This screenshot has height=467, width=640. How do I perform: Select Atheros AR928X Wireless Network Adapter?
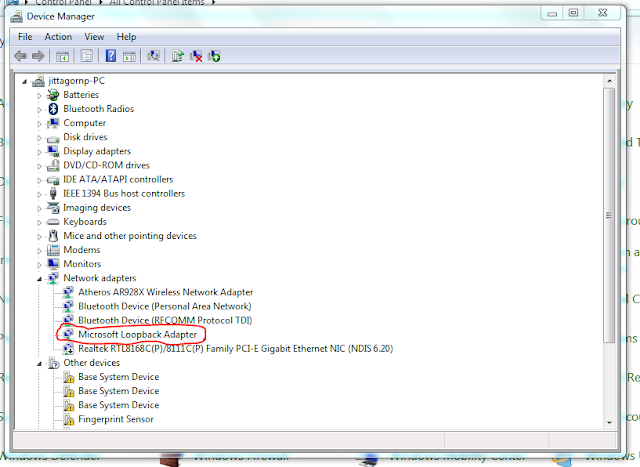pyautogui.click(x=165, y=292)
